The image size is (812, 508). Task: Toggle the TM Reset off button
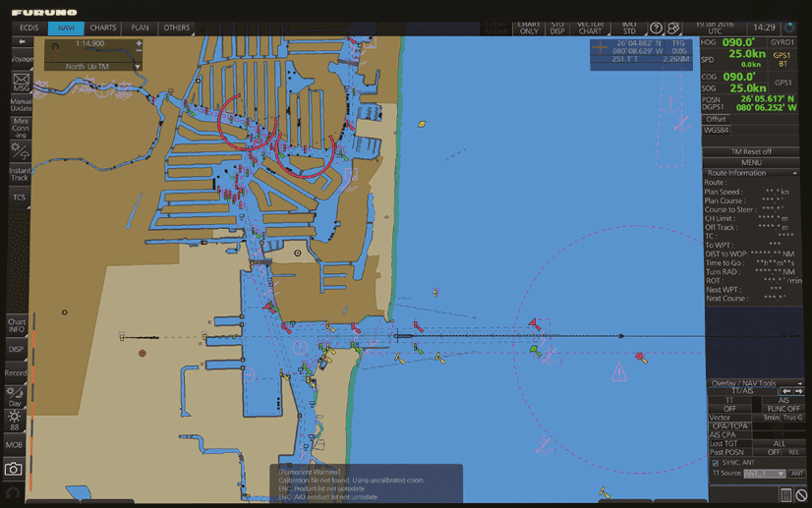coord(751,151)
